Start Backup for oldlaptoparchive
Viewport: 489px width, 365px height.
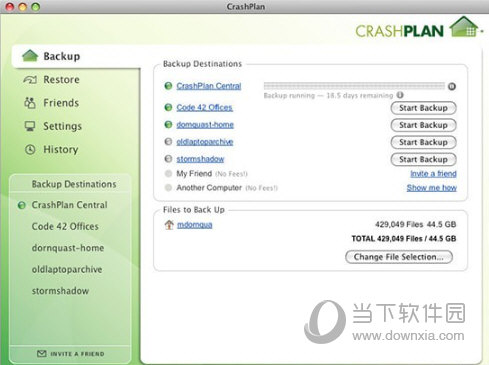coord(423,142)
